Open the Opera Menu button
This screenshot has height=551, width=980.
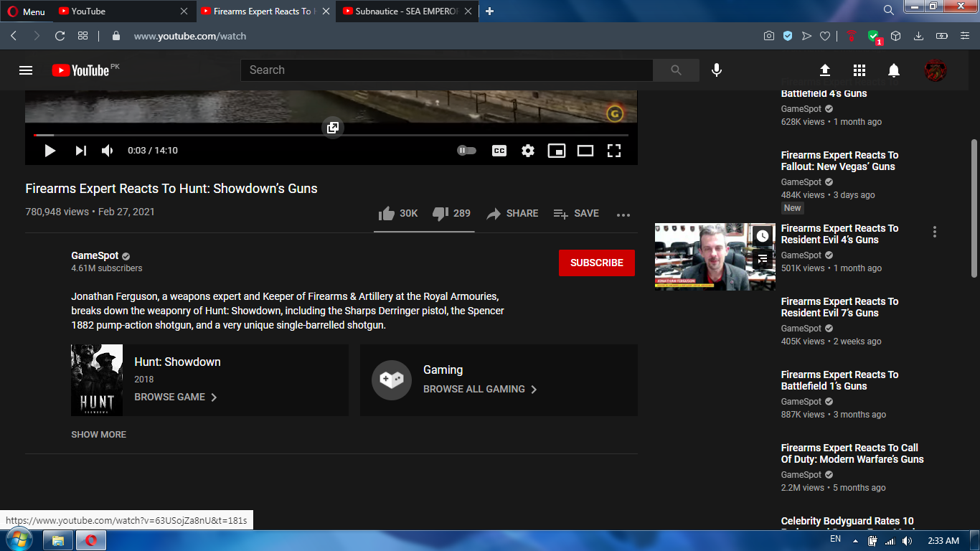26,11
